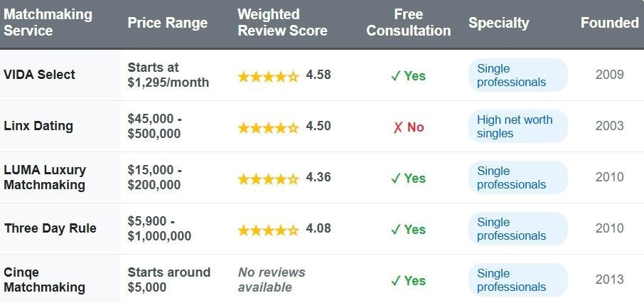Click the red X for Linx Dating
Screen dimensions: 644x303
(398, 127)
